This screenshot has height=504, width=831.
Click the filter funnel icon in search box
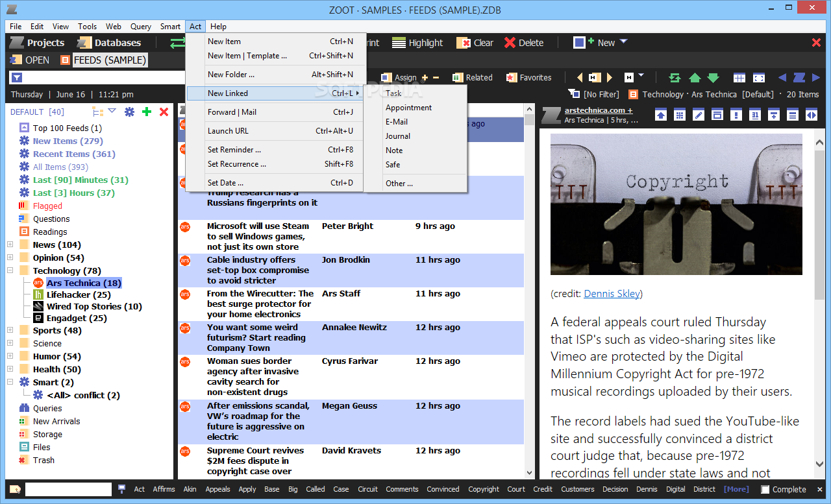(18, 78)
